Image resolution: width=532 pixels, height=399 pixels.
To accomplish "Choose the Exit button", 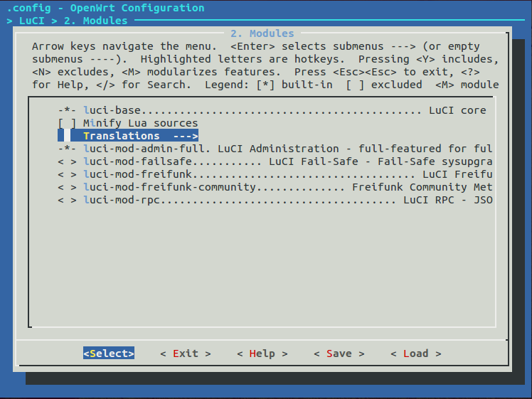I will (x=186, y=353).
